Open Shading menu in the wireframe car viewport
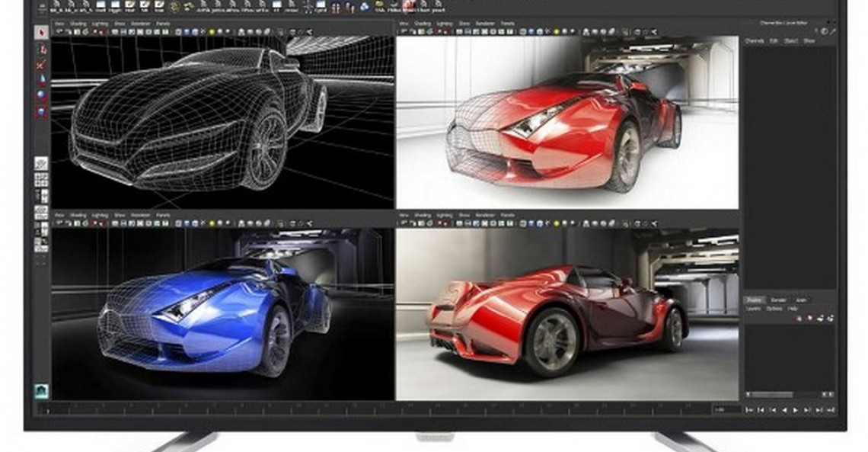This screenshot has width=868, height=452. [x=78, y=24]
